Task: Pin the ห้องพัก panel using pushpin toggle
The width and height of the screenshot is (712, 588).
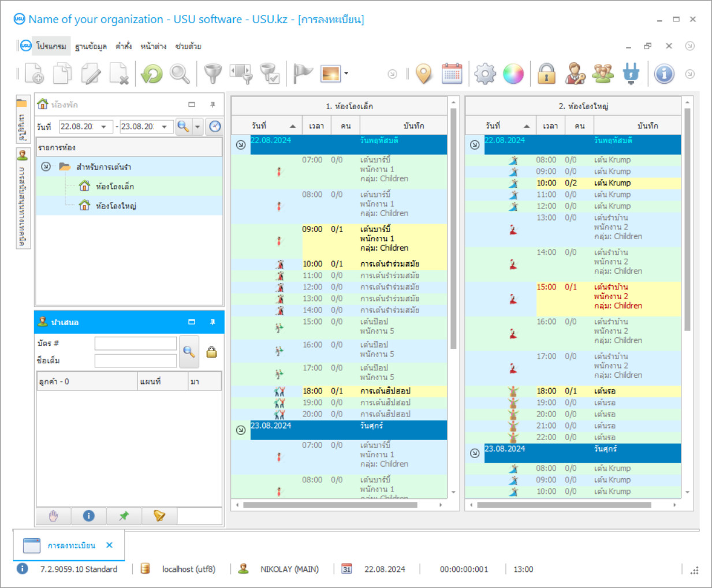Action: point(213,105)
